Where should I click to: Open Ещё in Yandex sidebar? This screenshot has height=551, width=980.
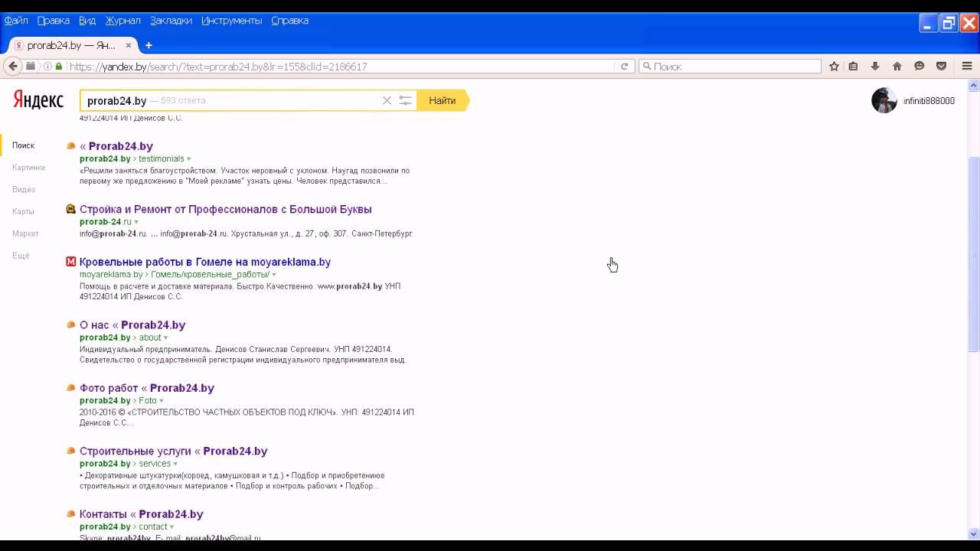[x=21, y=256]
